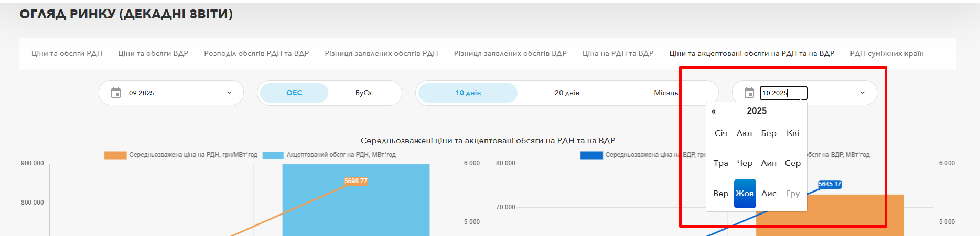Click the calendar icon beside 10.2025
The width and height of the screenshot is (980, 236).
click(x=749, y=93)
